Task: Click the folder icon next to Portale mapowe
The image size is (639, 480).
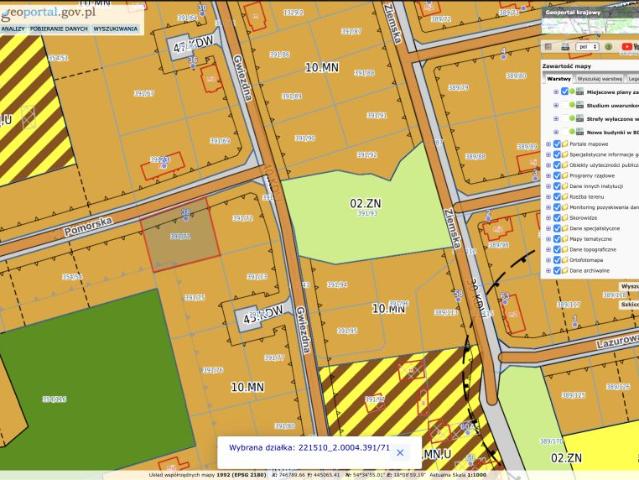Action: [565, 144]
